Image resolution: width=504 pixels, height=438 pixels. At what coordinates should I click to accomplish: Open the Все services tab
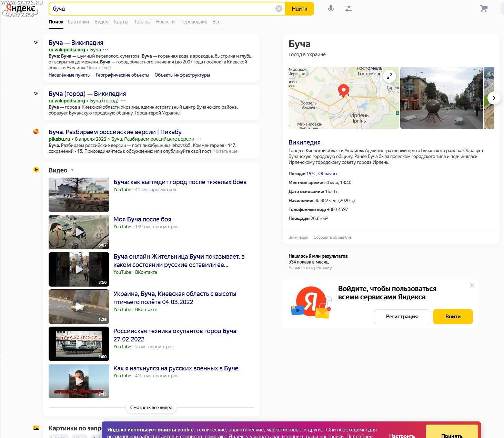coord(216,22)
